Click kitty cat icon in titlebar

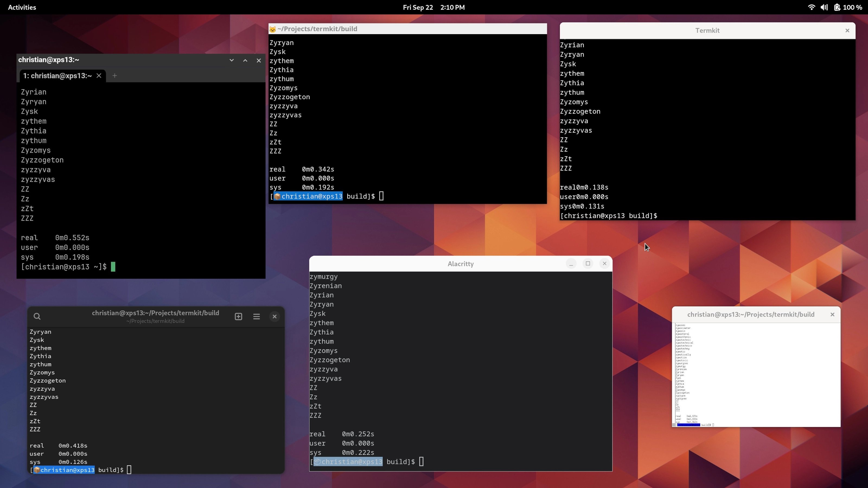pyautogui.click(x=272, y=29)
